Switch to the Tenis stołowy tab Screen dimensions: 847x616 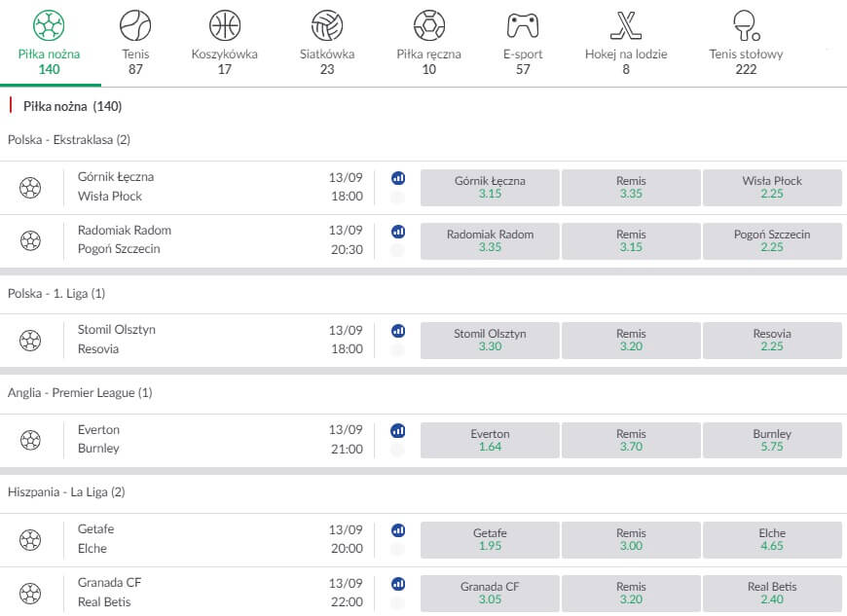point(746,43)
